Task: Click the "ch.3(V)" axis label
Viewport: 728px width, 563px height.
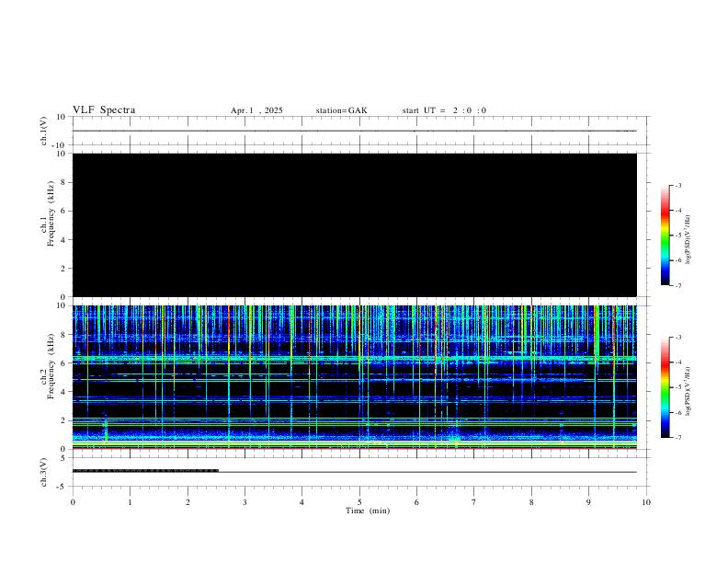Action: [x=43, y=473]
